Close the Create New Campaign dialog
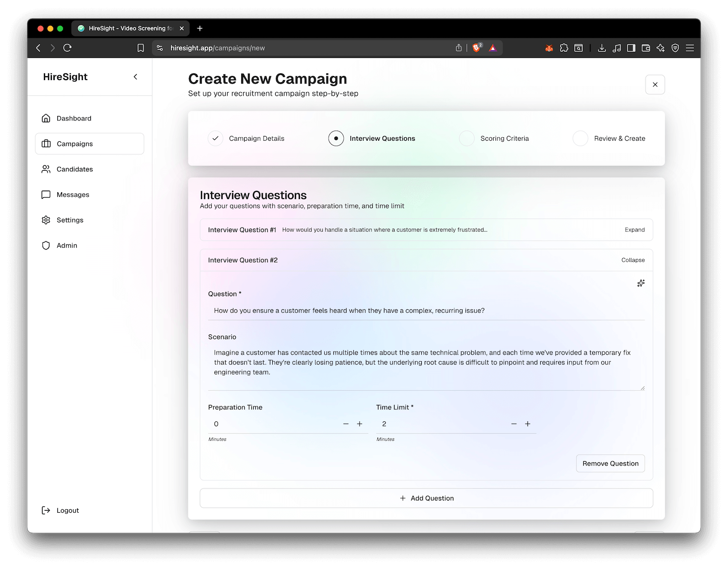The height and width of the screenshot is (569, 728). pos(655,84)
